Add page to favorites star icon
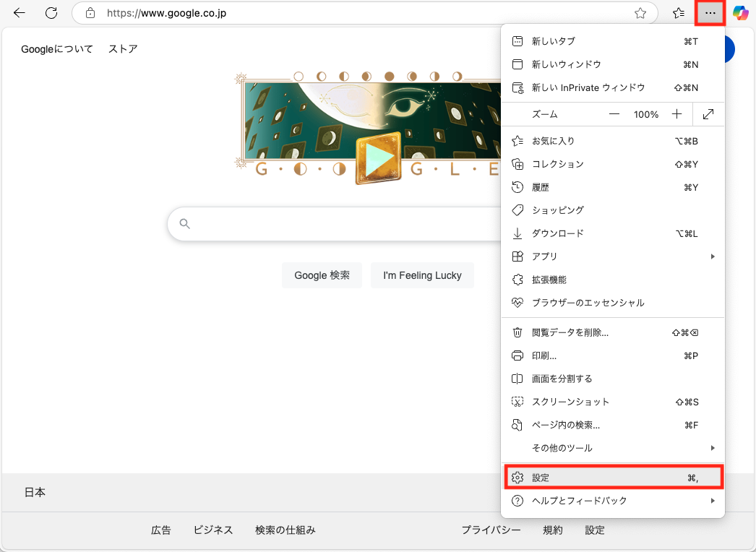The image size is (756, 552). (x=640, y=13)
